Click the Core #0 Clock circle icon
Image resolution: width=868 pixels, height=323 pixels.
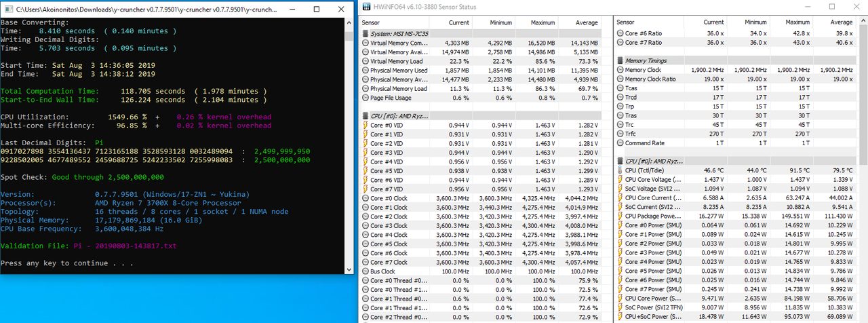(366, 199)
